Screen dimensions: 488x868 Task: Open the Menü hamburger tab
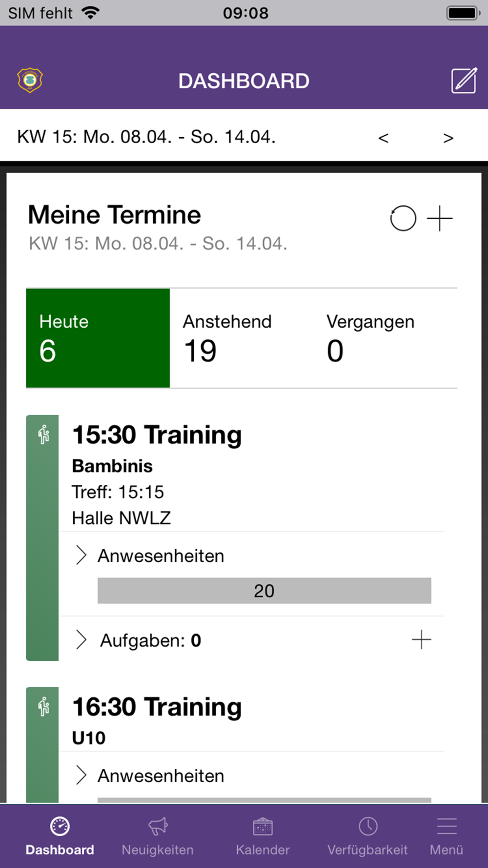(447, 836)
